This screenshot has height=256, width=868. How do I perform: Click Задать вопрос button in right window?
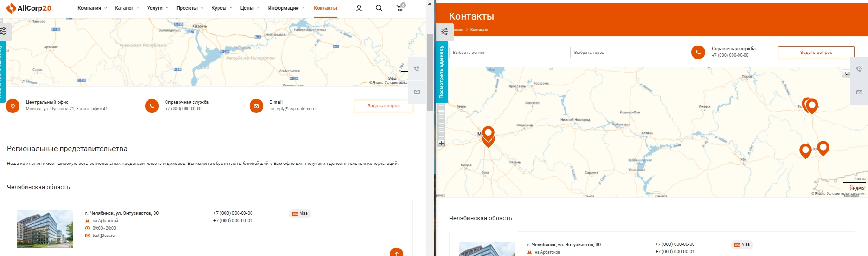pos(816,53)
